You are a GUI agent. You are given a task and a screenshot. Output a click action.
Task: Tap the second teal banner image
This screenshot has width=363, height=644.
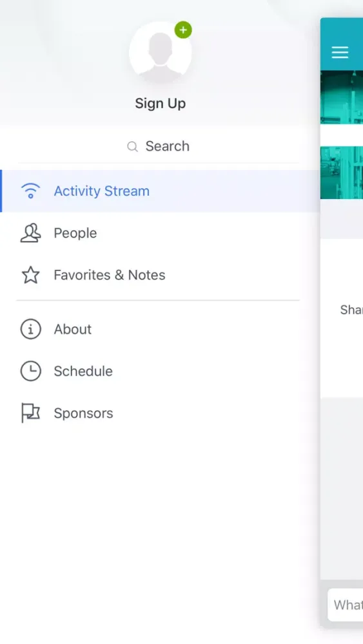pos(342,173)
